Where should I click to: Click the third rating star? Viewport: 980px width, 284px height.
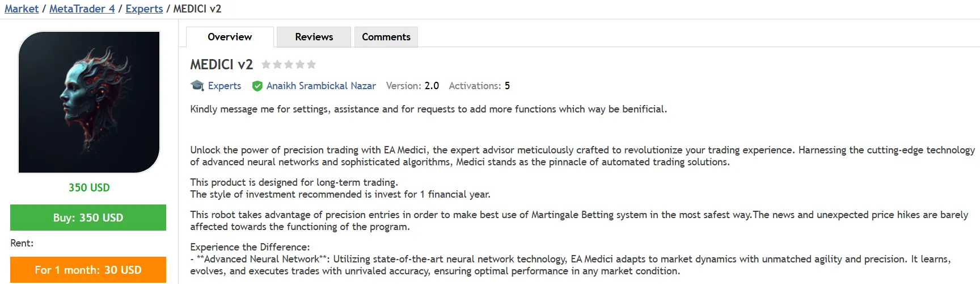pos(289,65)
